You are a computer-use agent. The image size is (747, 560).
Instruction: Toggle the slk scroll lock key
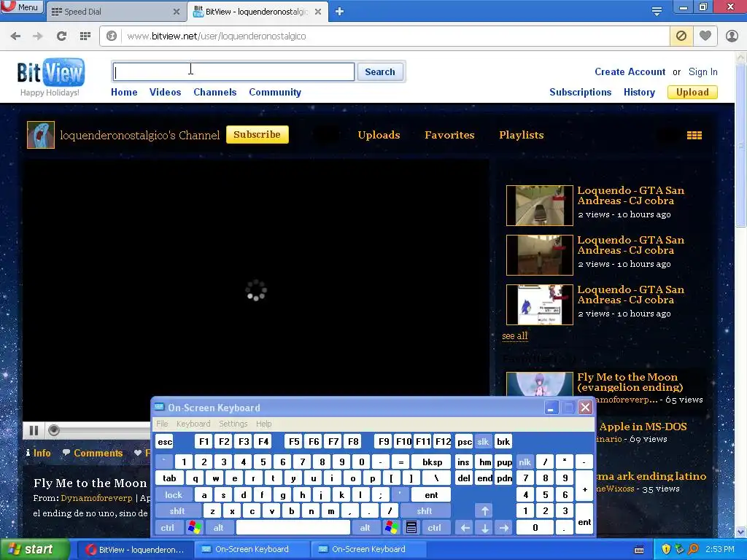click(x=483, y=441)
